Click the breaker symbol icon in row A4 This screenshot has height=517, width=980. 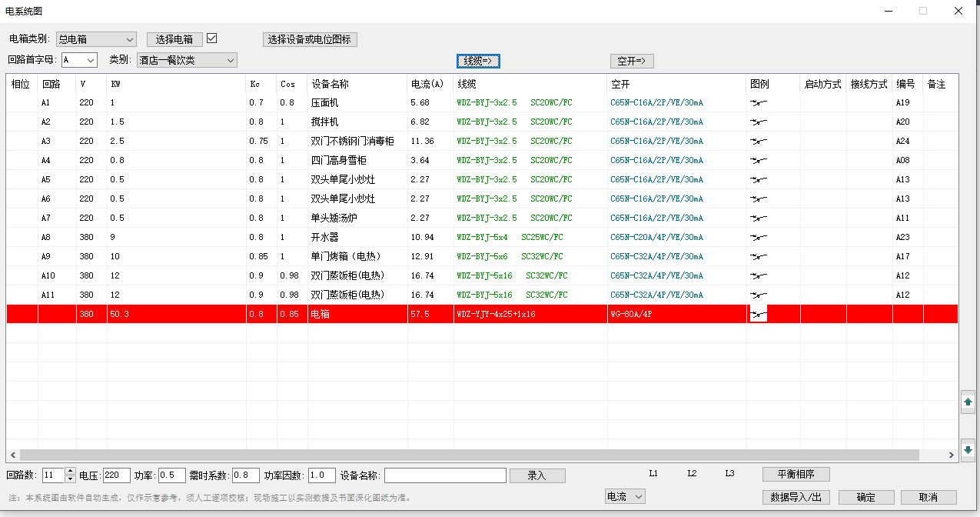coord(759,160)
